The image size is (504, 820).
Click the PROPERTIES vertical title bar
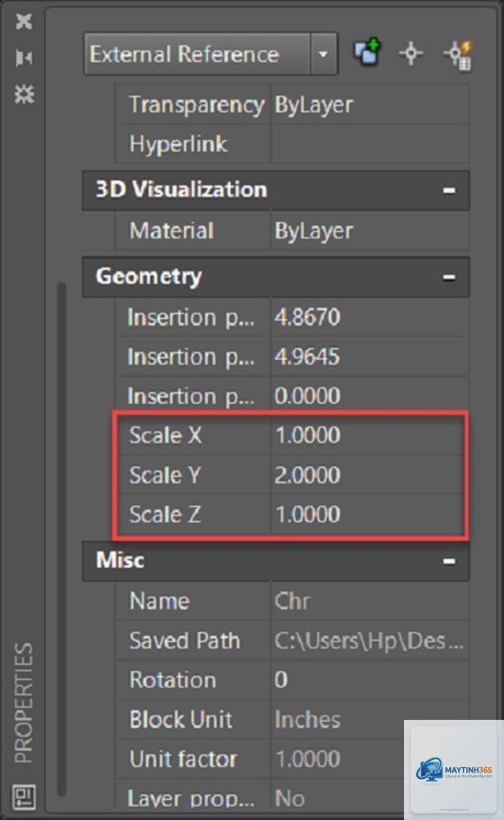(24, 702)
